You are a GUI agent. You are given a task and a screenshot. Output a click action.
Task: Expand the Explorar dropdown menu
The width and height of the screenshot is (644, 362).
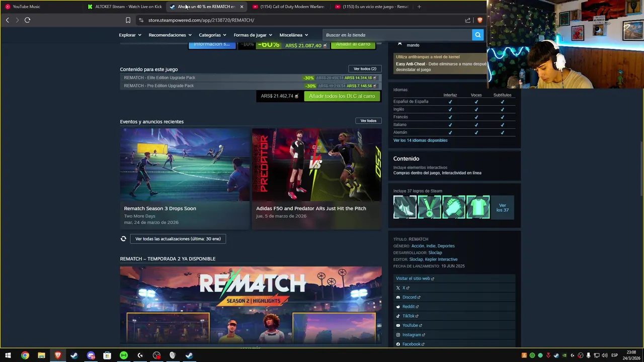130,35
